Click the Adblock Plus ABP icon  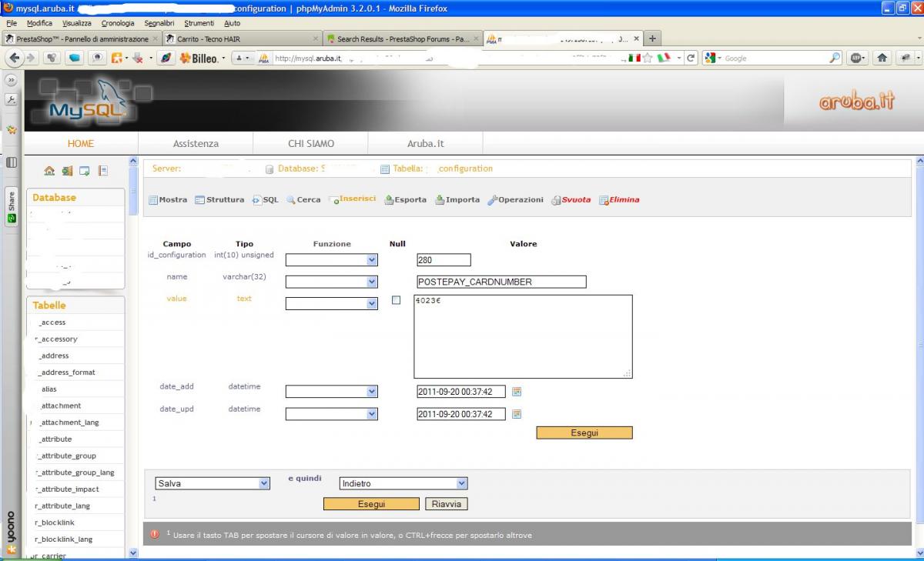(x=859, y=58)
